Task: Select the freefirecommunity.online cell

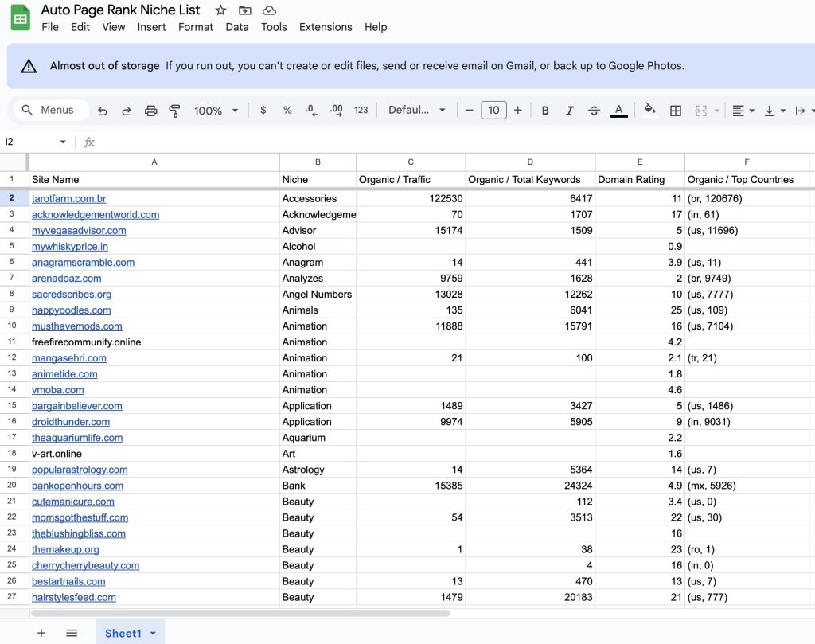Action: [x=154, y=342]
